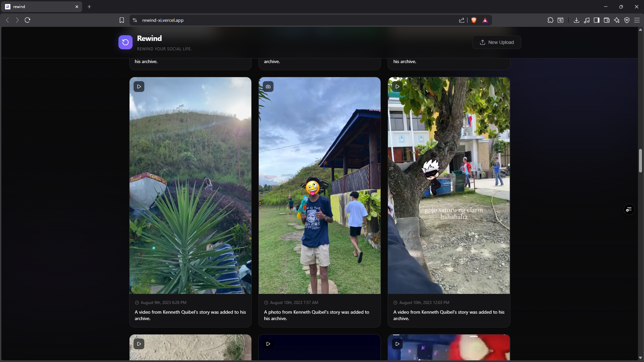
Task: Click the browser search tabs icon
Action: point(560,20)
